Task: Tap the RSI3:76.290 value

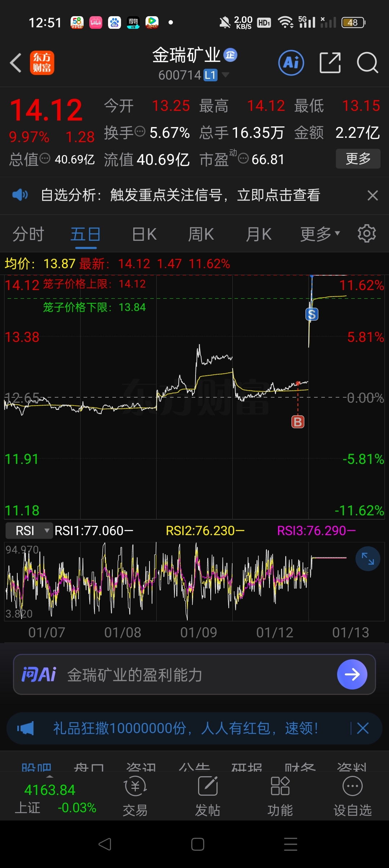Action: pyautogui.click(x=316, y=530)
